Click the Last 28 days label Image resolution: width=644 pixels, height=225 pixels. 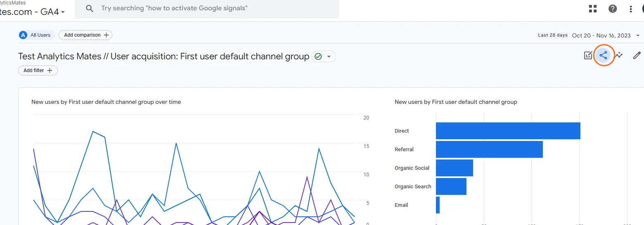553,35
